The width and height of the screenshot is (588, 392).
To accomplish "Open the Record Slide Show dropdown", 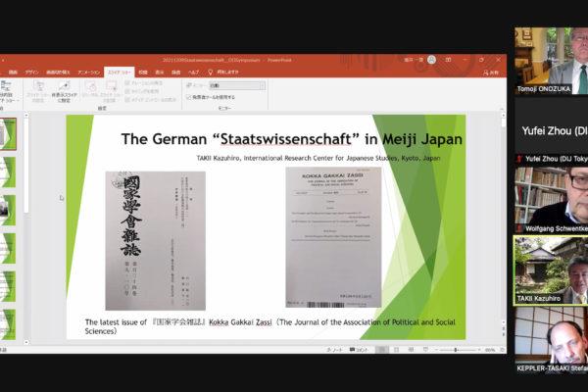I will (x=111, y=91).
